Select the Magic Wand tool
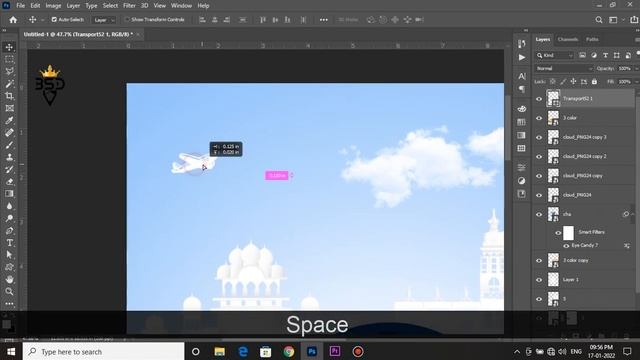The width and height of the screenshot is (640, 360). [9, 84]
